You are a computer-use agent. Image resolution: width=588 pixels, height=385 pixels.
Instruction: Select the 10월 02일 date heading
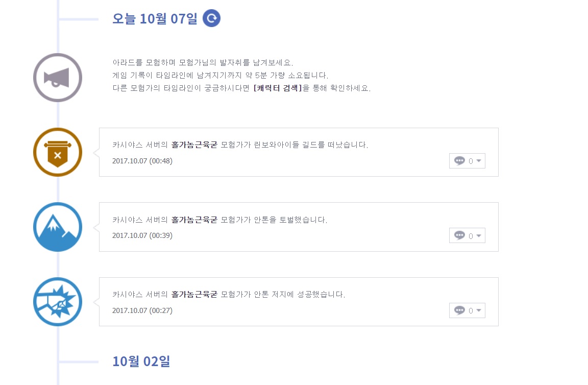point(141,362)
